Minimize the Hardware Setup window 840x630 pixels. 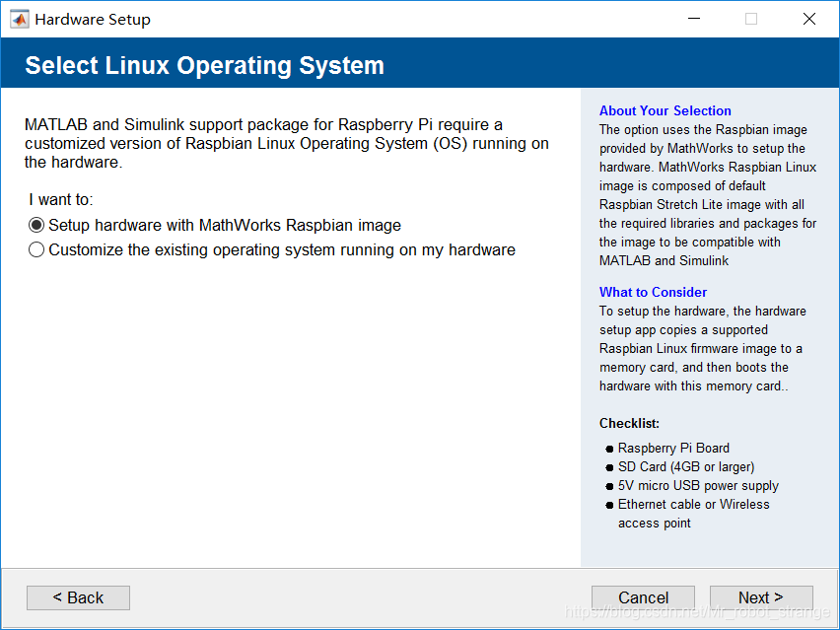(x=693, y=19)
